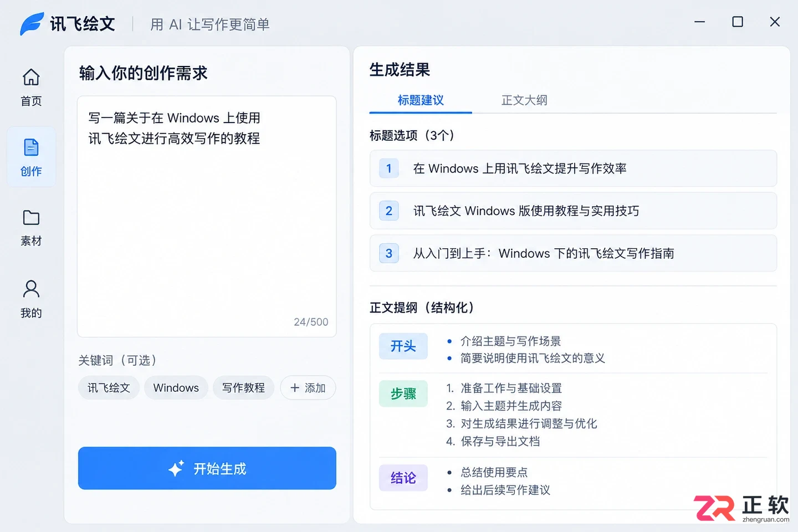Viewport: 798px width, 532px height.
Task: Click outline item 介绍主题与写作场景
Action: point(510,341)
